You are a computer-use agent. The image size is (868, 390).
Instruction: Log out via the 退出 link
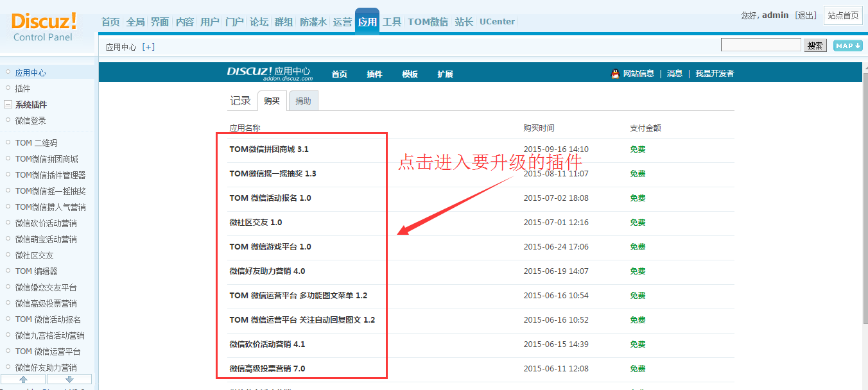(x=806, y=15)
